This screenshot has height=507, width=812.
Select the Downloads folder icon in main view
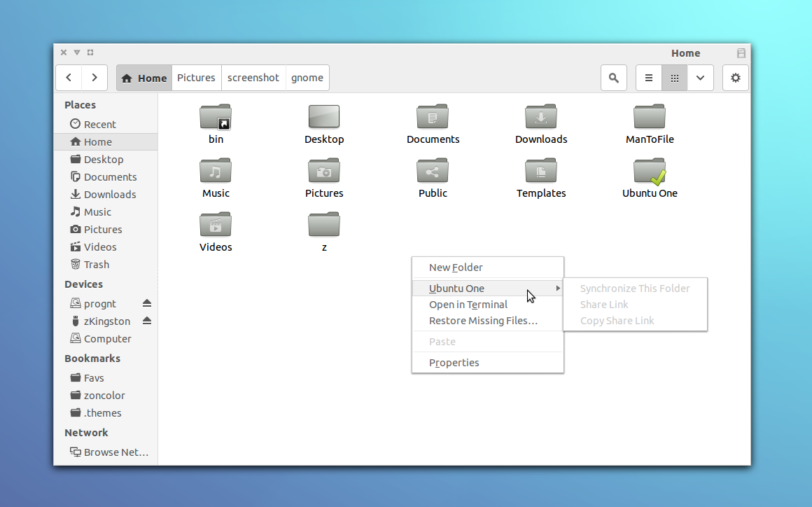pyautogui.click(x=541, y=116)
